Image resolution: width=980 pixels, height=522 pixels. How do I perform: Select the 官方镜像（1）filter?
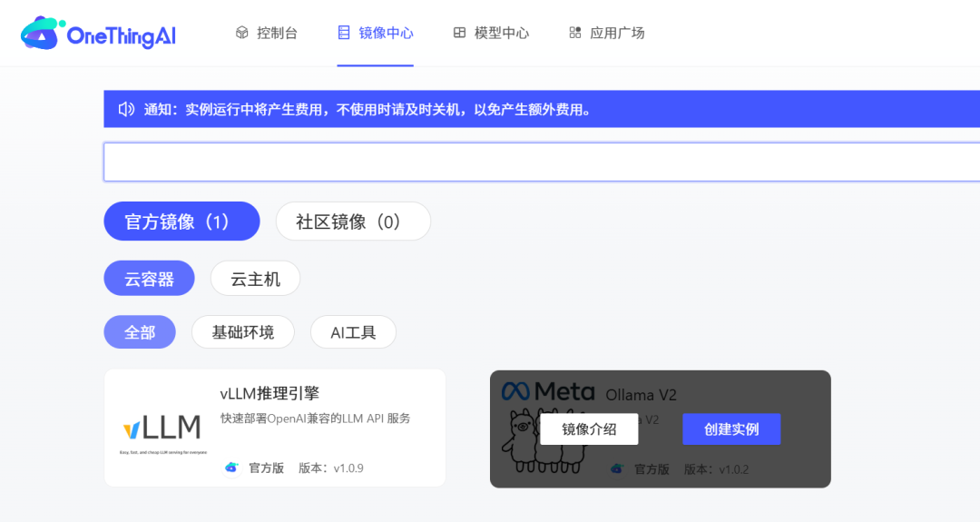pyautogui.click(x=181, y=222)
